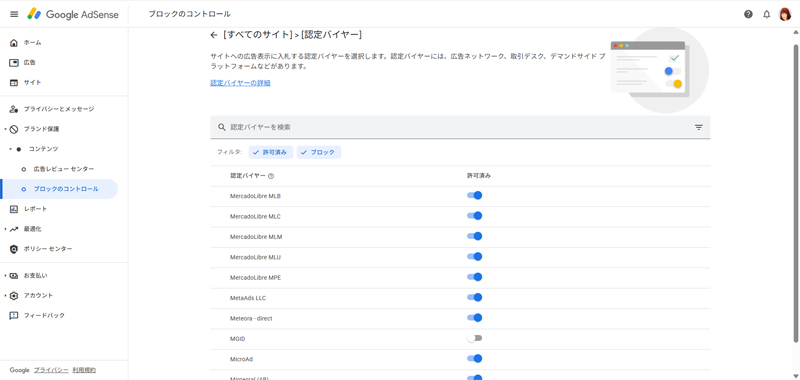Remove the ブロック filter chip

click(319, 153)
